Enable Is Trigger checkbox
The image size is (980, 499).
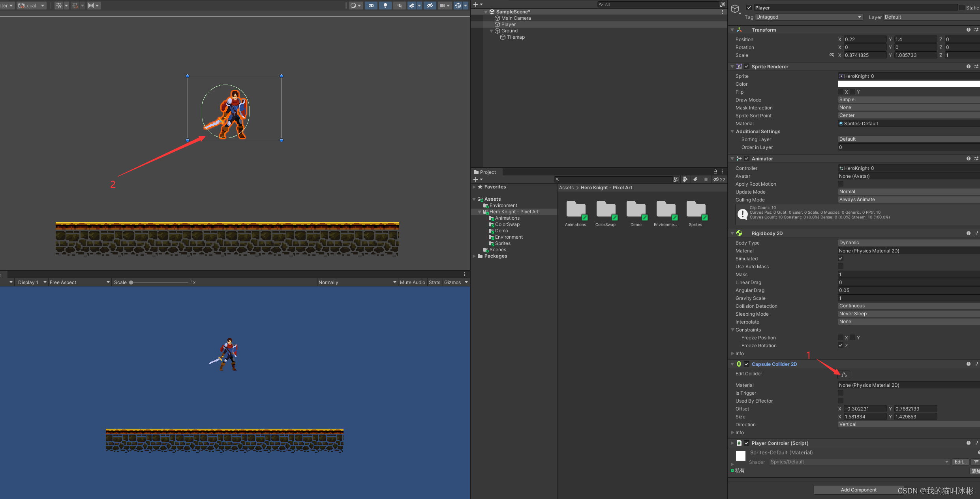pos(841,393)
